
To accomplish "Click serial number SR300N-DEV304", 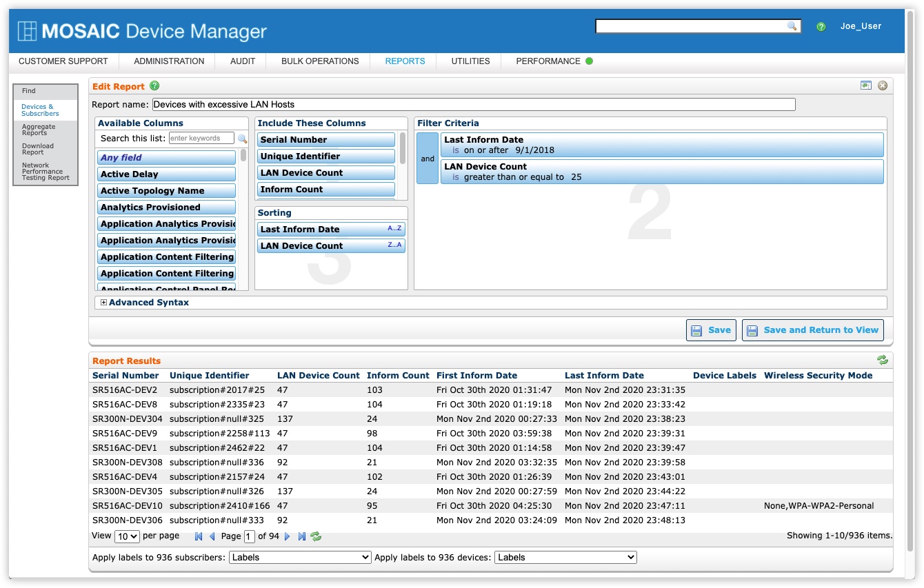I will (x=128, y=419).
